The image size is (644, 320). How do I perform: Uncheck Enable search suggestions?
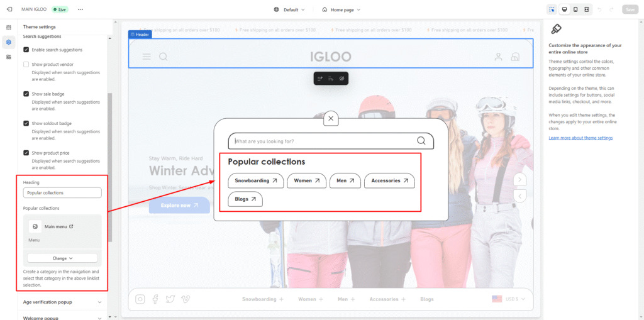tap(26, 50)
